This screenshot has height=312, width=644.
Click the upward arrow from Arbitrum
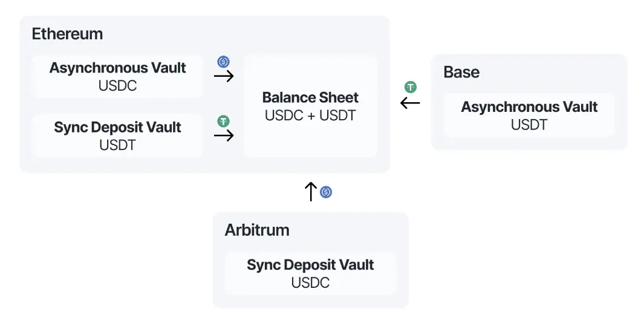(x=311, y=192)
